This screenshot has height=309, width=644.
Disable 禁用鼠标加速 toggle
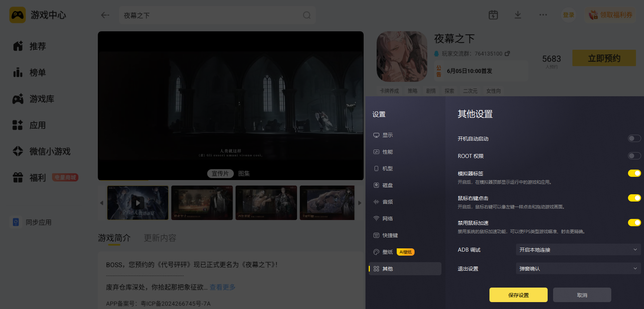point(634,223)
